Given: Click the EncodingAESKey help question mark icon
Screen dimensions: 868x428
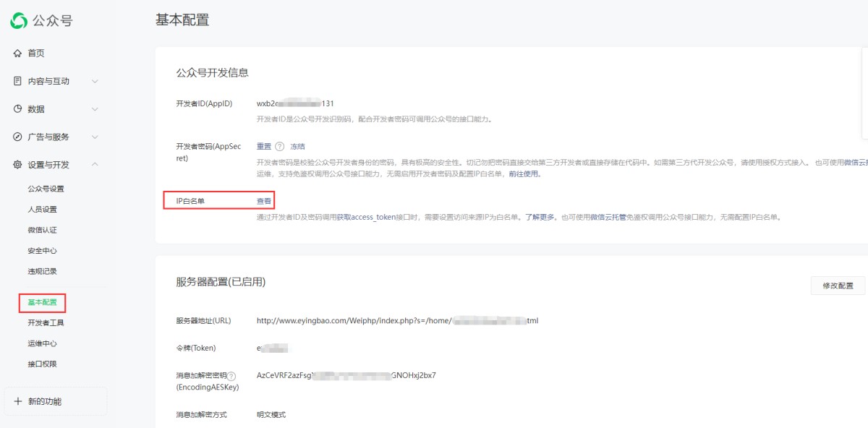Looking at the screenshot, I should 231,376.
